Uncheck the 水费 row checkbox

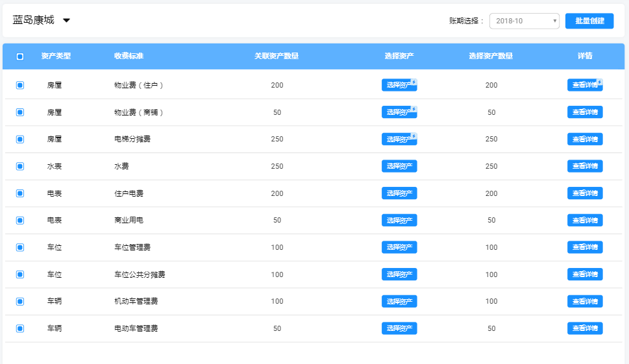pos(20,166)
